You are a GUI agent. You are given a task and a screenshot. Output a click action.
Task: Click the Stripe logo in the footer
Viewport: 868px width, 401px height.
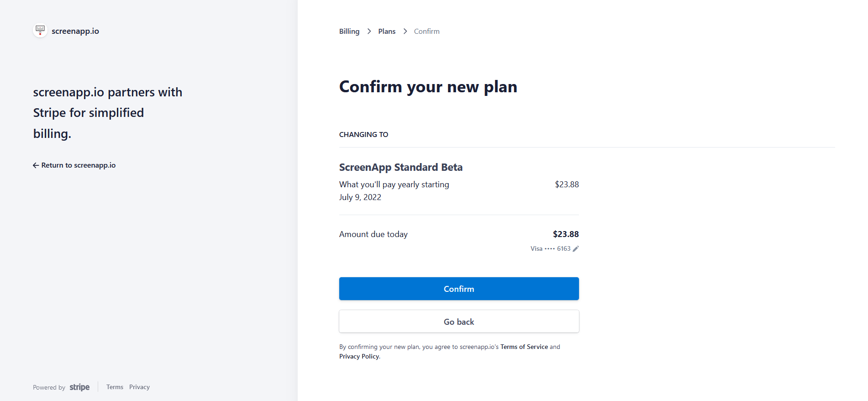click(79, 387)
